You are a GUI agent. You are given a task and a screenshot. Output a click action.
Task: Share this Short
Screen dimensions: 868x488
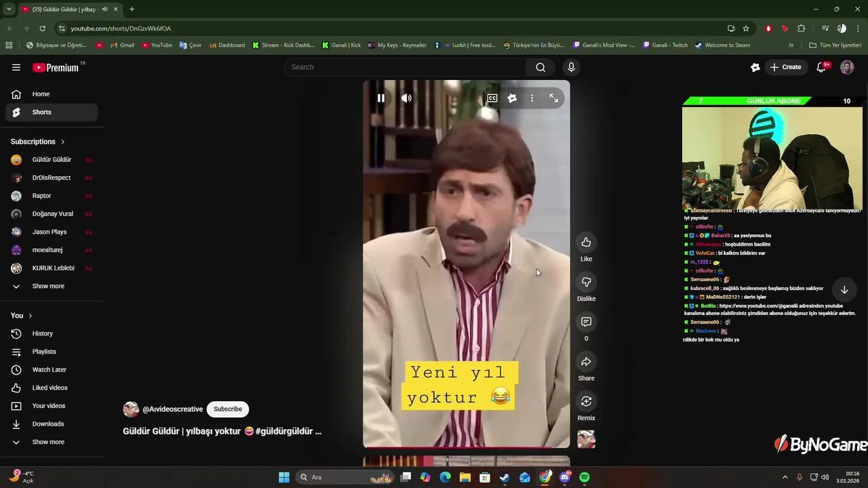click(x=586, y=361)
